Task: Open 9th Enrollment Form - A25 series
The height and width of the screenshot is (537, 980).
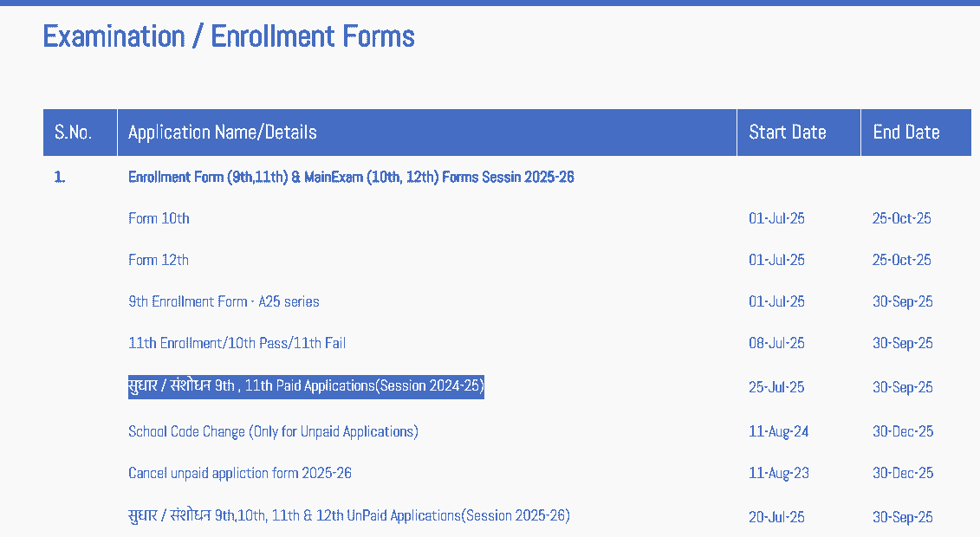Action: tap(224, 301)
